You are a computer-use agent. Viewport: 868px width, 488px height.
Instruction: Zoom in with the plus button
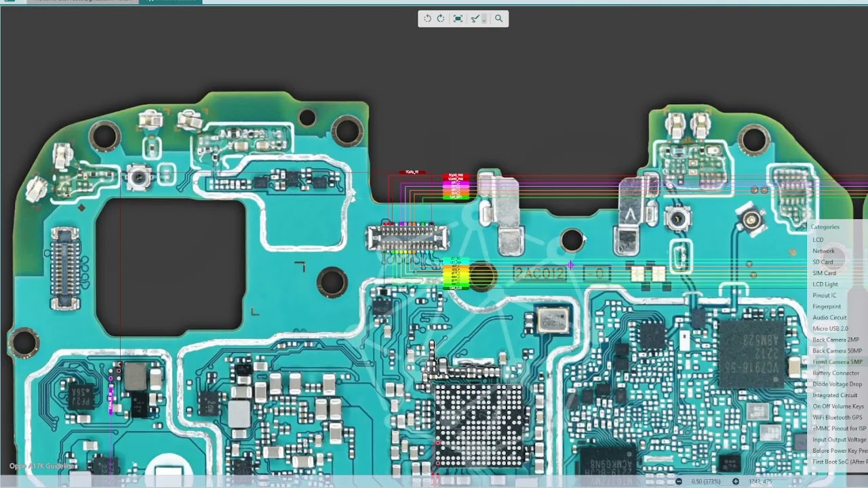[736, 481]
